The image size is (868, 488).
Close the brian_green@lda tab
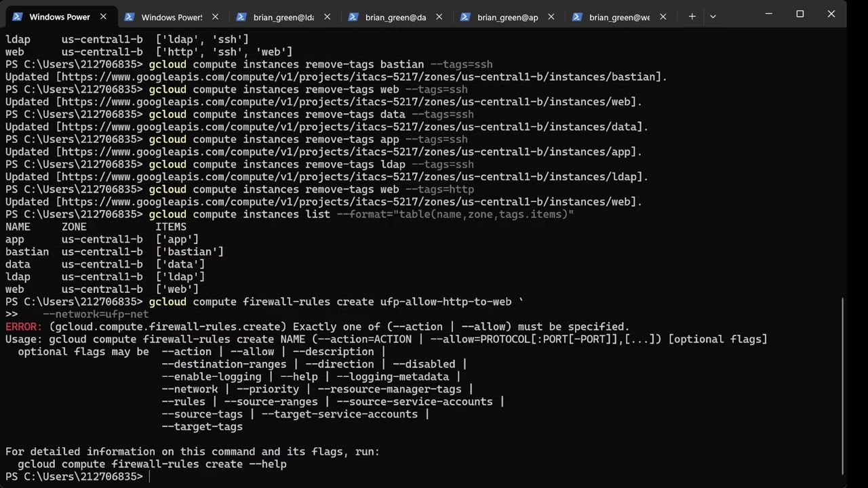[x=327, y=17]
